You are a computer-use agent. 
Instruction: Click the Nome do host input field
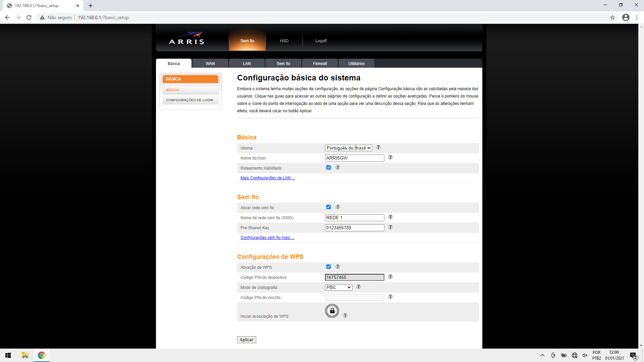coord(355,158)
